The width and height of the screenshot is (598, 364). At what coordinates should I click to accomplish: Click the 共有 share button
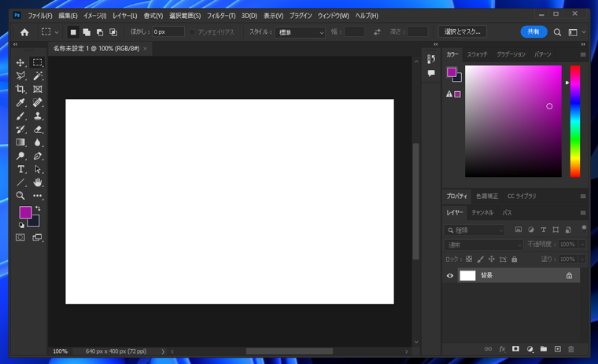tap(533, 32)
